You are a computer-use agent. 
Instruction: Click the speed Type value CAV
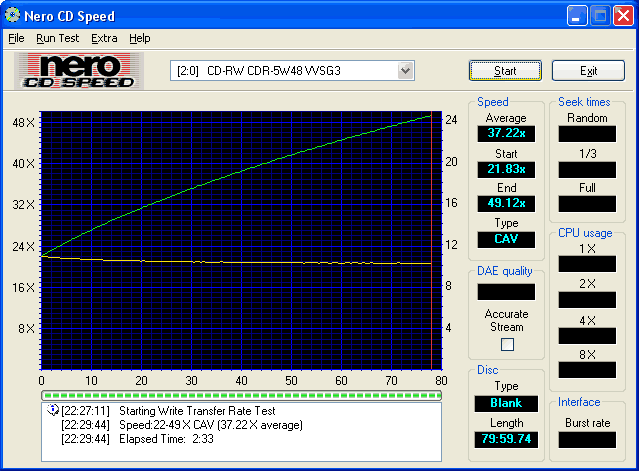click(506, 239)
